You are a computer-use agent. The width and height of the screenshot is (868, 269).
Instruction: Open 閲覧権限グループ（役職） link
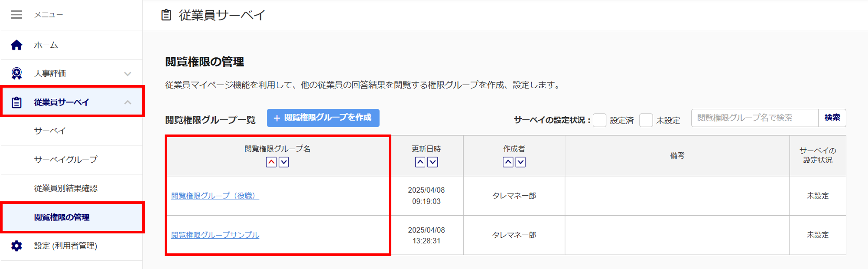(x=215, y=196)
